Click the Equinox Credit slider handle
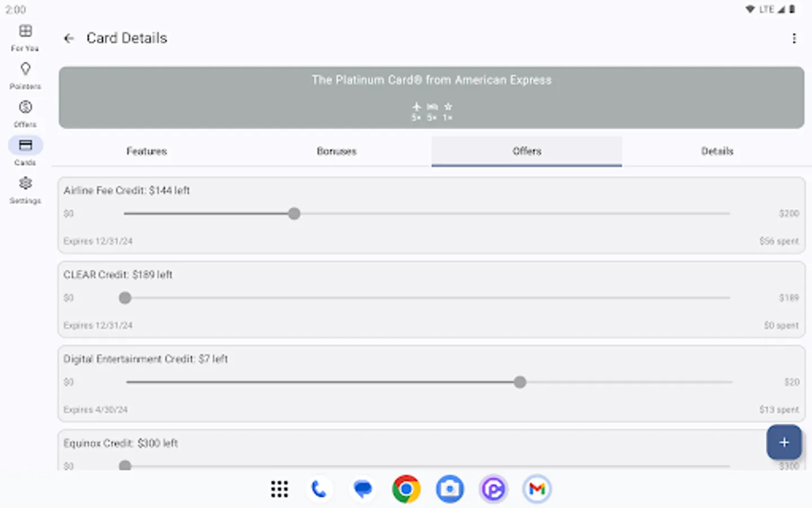Image resolution: width=812 pixels, height=508 pixels. click(125, 466)
